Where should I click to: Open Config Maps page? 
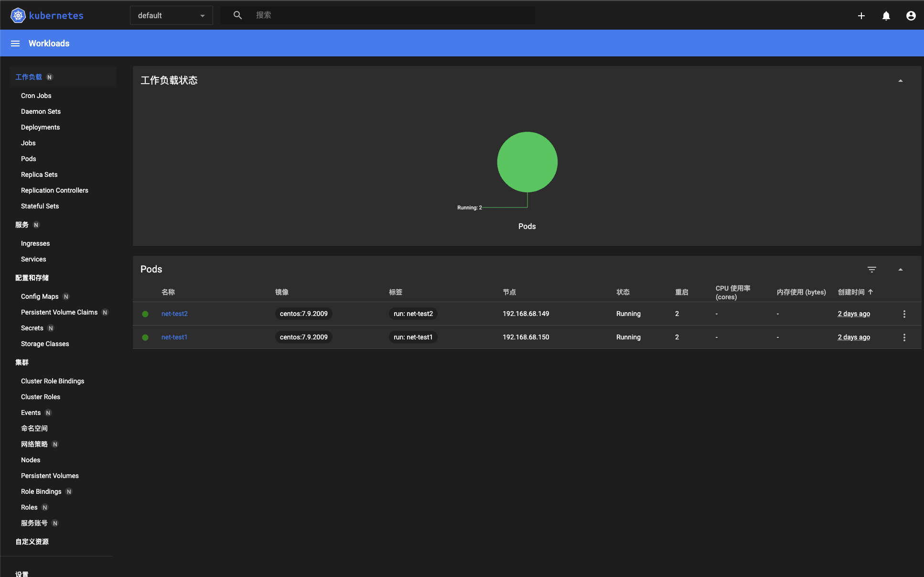pyautogui.click(x=40, y=296)
